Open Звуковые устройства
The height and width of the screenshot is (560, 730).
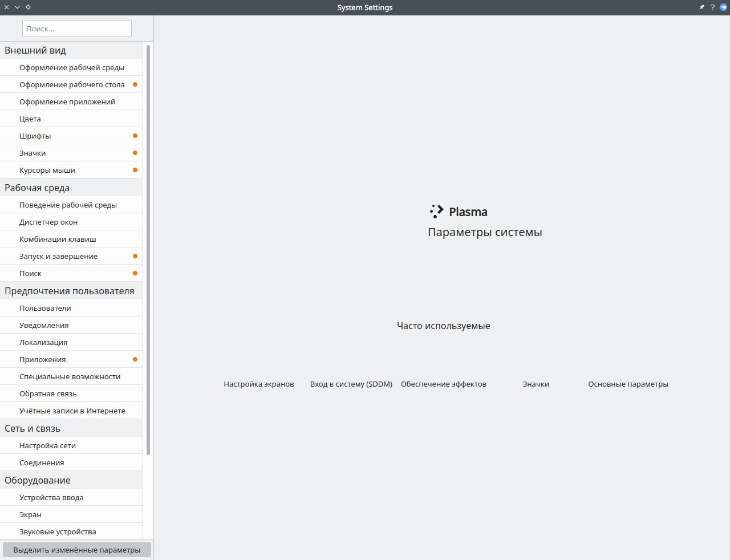coord(71,531)
